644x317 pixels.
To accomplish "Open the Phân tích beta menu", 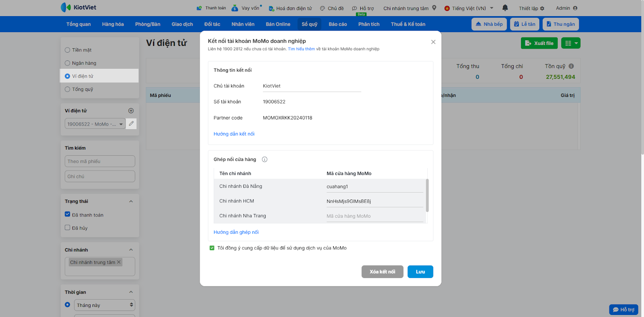I will (x=369, y=24).
